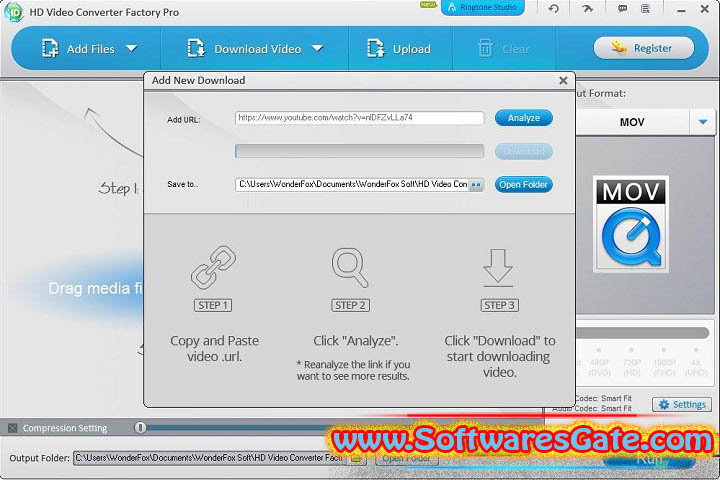Click the disabled Download button

pos(523,151)
